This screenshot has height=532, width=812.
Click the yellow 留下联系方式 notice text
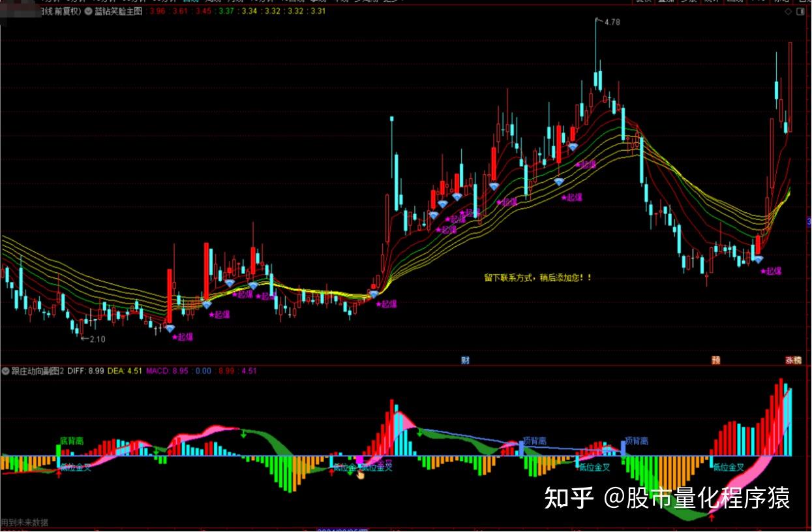pyautogui.click(x=538, y=277)
